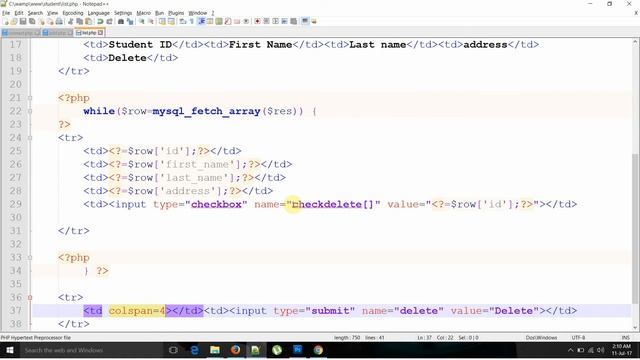
Task: Open the Settings menu
Action: click(123, 13)
